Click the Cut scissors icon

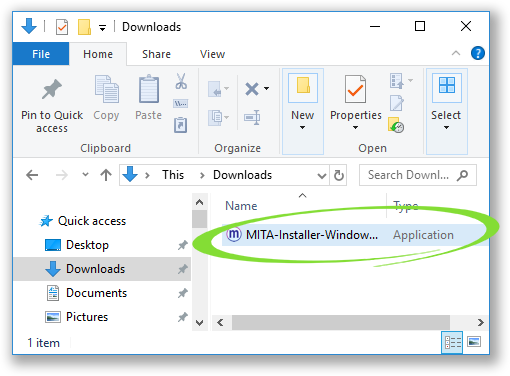pyautogui.click(x=181, y=81)
